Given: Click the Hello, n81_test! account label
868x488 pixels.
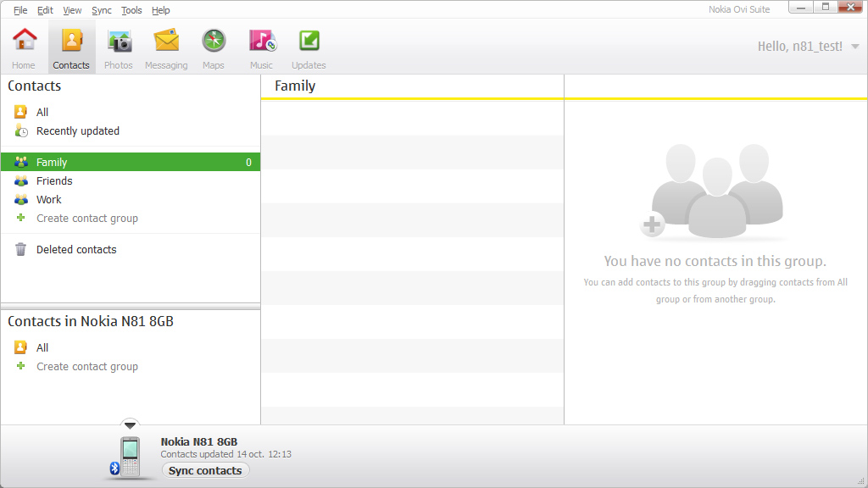Looking at the screenshot, I should point(800,47).
